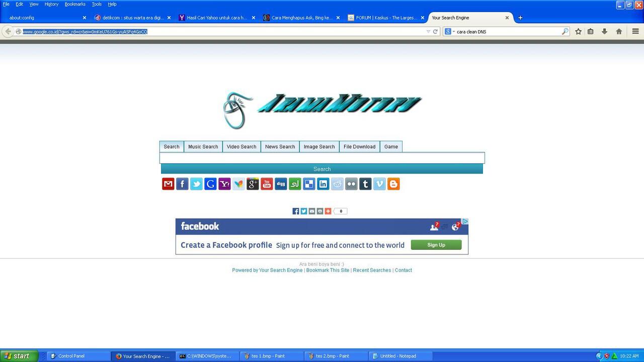Share page via small Facebook share icon
The image size is (644, 362).
[x=296, y=211]
